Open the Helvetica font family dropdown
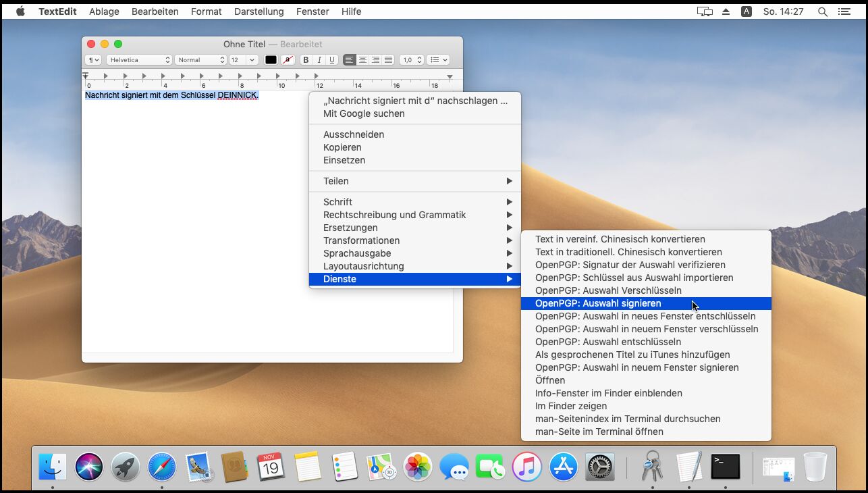Screen dimensions: 868x493 140,60
